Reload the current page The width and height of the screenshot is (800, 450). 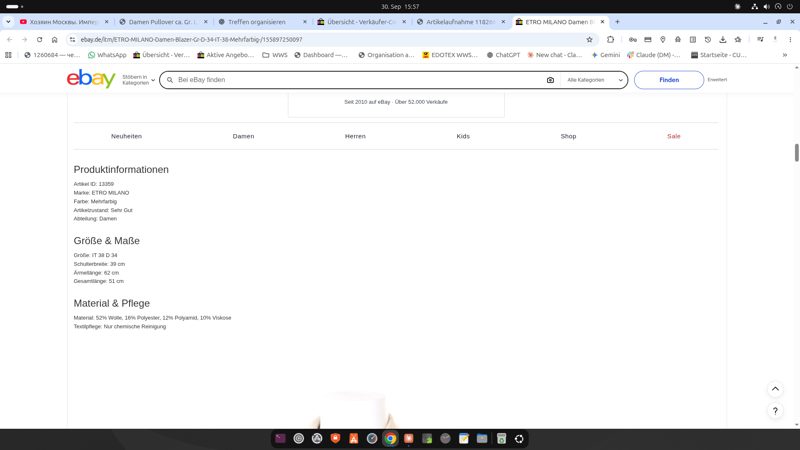click(x=39, y=39)
